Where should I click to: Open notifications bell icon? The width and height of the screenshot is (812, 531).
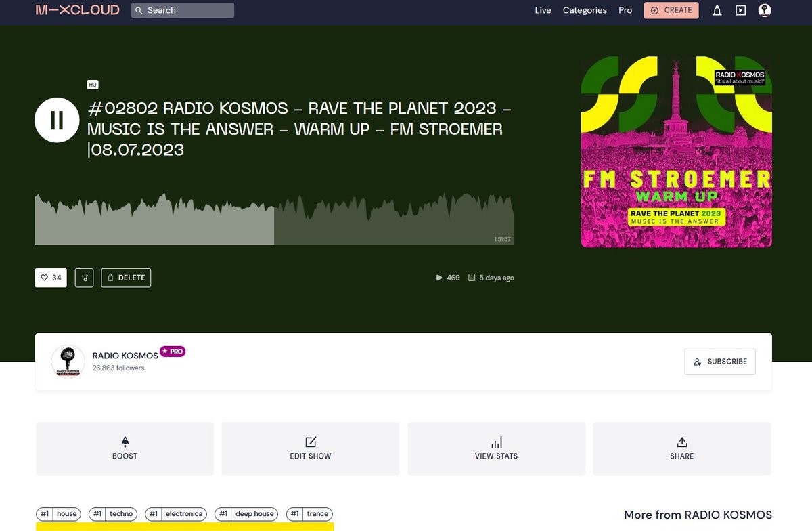[717, 10]
